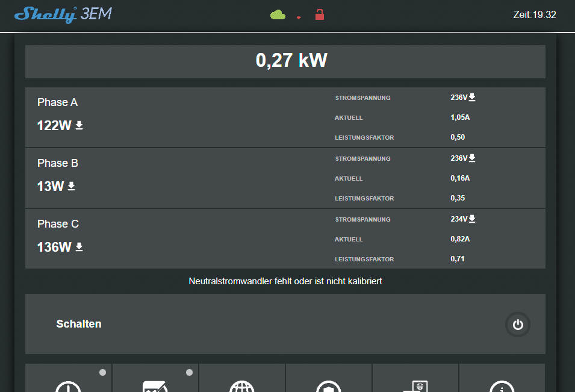Viewport: 575px width, 392px height.
Task: Click the Phase B label
Action: (58, 163)
